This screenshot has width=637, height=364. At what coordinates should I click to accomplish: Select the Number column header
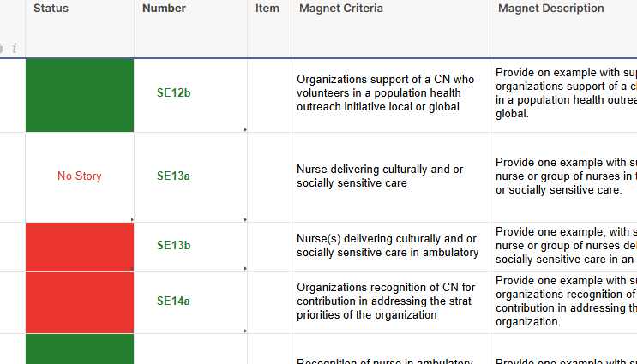190,28
